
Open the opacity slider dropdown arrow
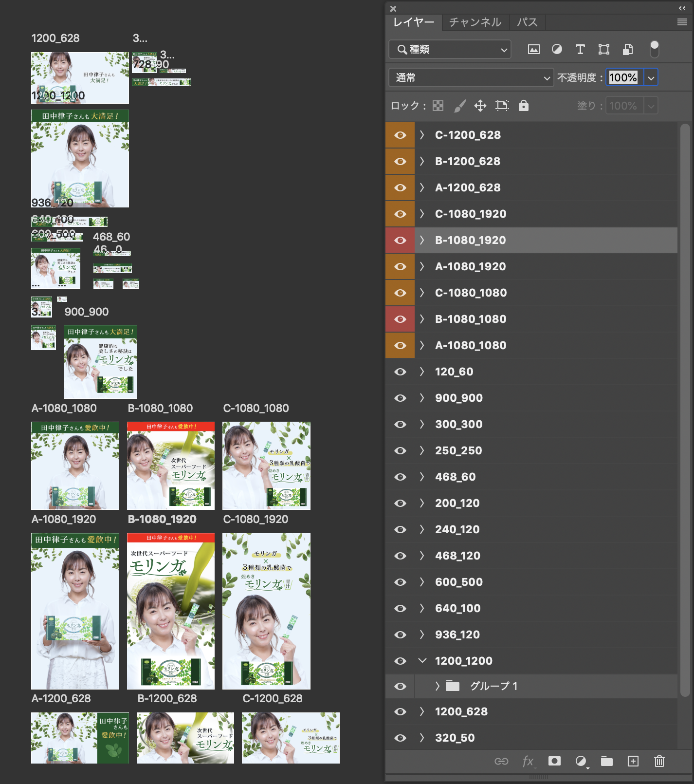651,77
